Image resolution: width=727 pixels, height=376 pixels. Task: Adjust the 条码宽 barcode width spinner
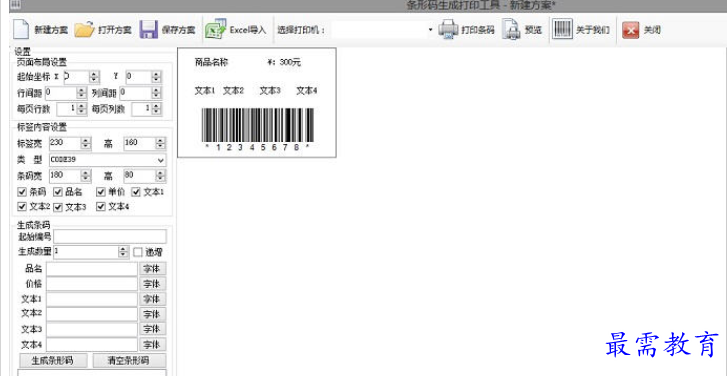(86, 176)
